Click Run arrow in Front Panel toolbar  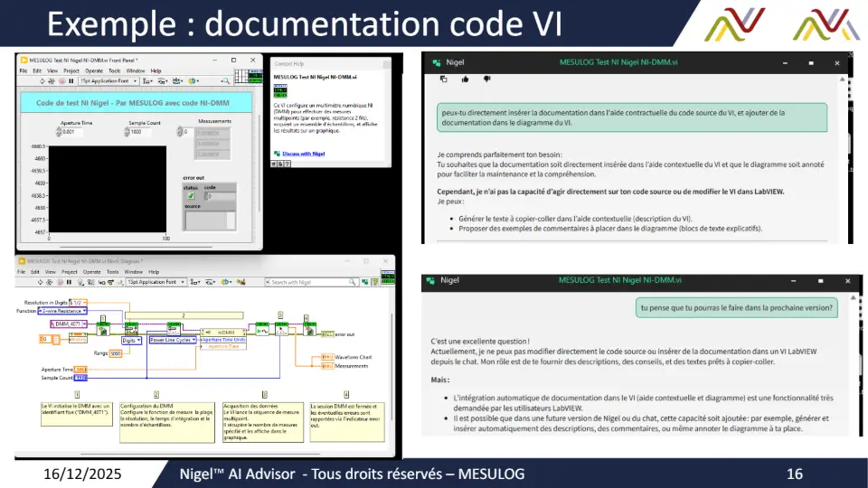pyautogui.click(x=42, y=80)
